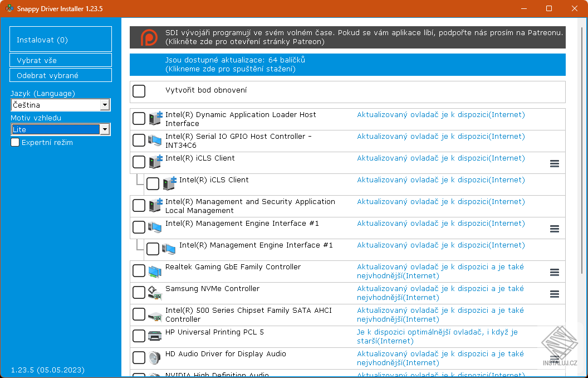This screenshot has height=378, width=588.
Task: Tick the nested Intel iCLS Client checkbox
Action: pyautogui.click(x=153, y=184)
